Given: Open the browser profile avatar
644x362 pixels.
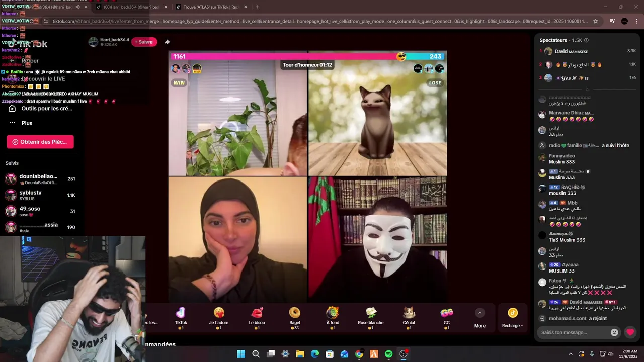Looking at the screenshot, I should [624, 21].
